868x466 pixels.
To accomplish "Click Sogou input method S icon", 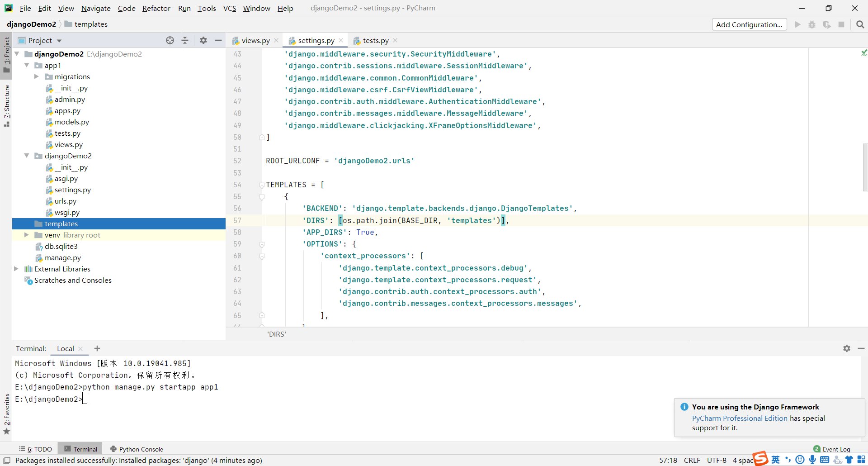I will pos(760,458).
